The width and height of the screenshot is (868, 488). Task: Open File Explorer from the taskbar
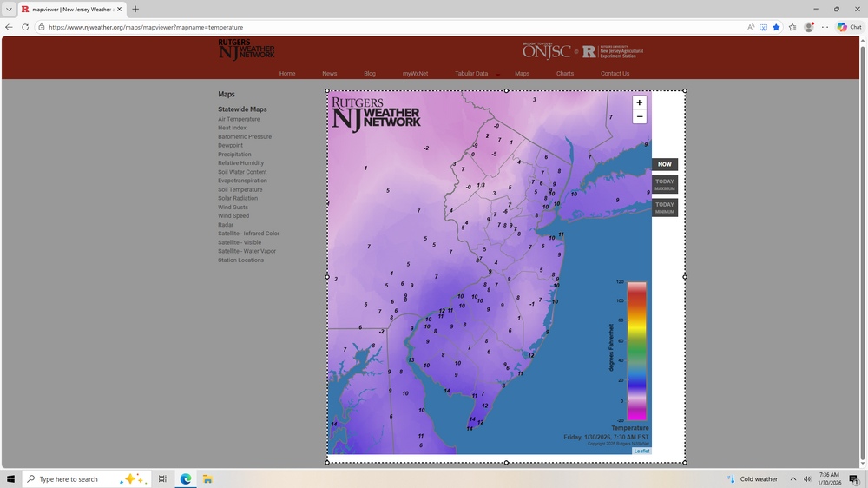(208, 478)
